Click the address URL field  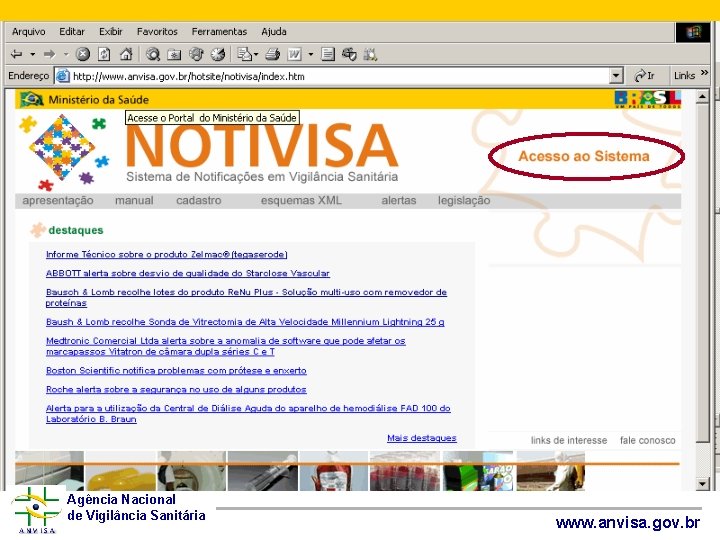point(340,76)
